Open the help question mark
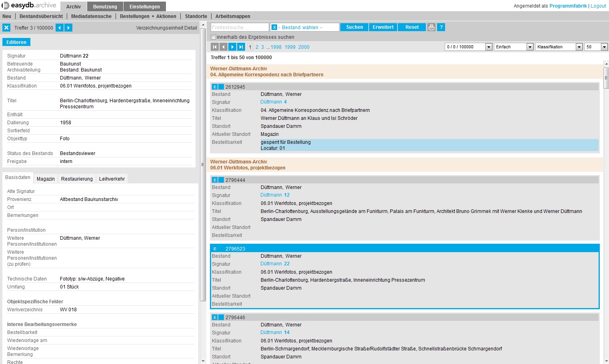 (x=441, y=27)
